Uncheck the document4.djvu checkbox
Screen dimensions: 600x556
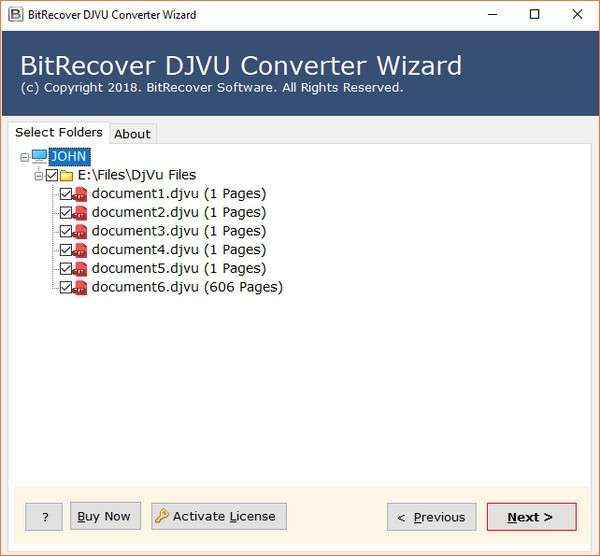[x=66, y=250]
